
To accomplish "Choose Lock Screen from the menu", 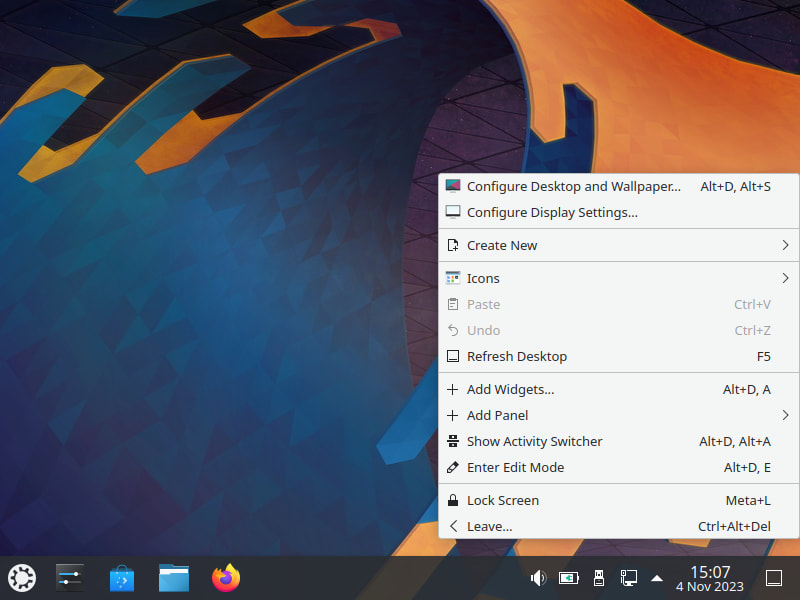I will 619,501.
